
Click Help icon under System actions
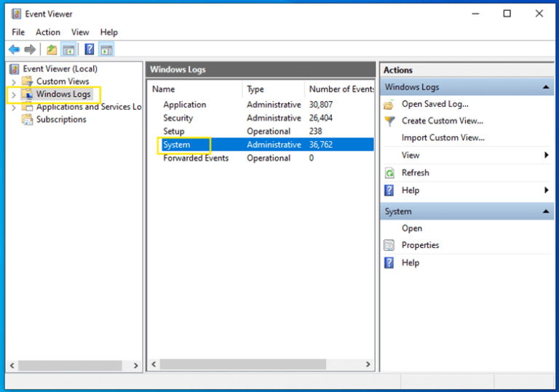pos(389,263)
